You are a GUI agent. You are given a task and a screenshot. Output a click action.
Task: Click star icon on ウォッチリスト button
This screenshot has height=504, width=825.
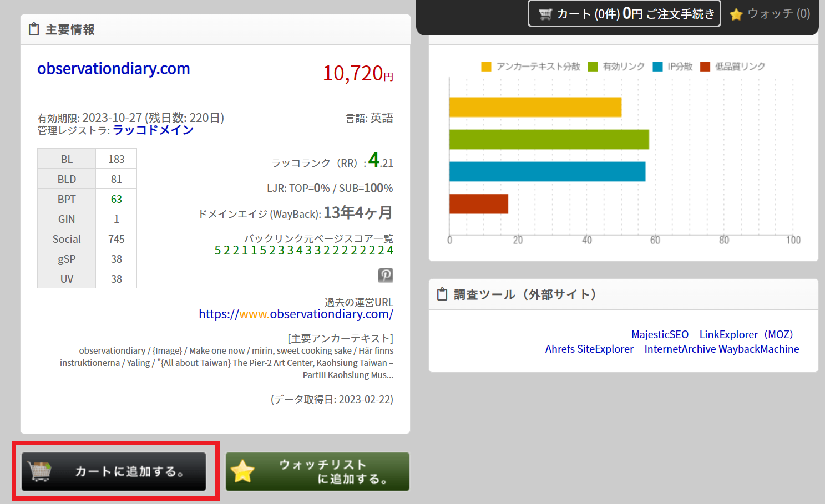[x=242, y=472]
